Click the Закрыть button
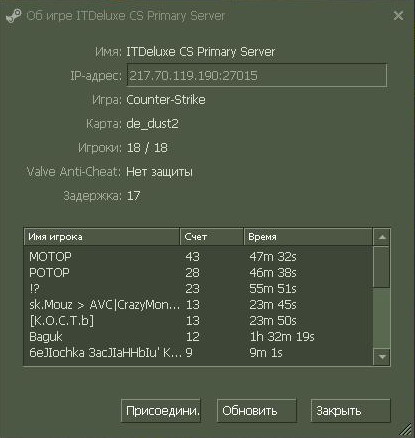415x438 pixels. coord(350,411)
